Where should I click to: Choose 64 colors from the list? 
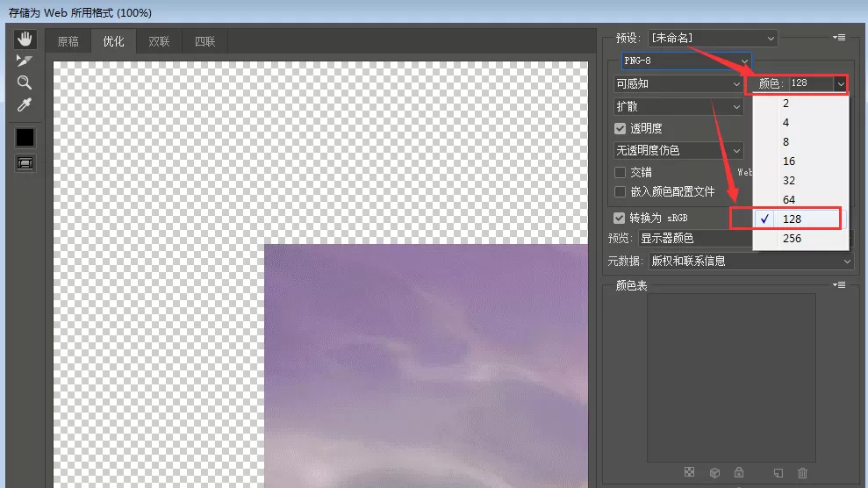800,200
